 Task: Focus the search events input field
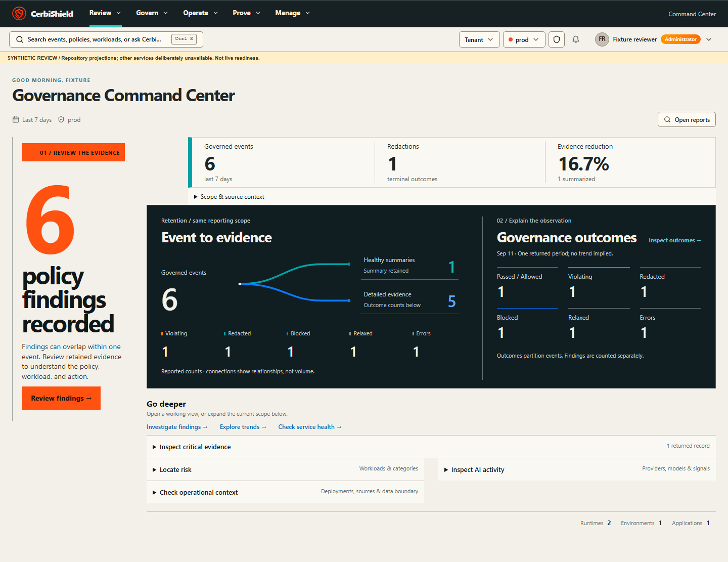[106, 39]
